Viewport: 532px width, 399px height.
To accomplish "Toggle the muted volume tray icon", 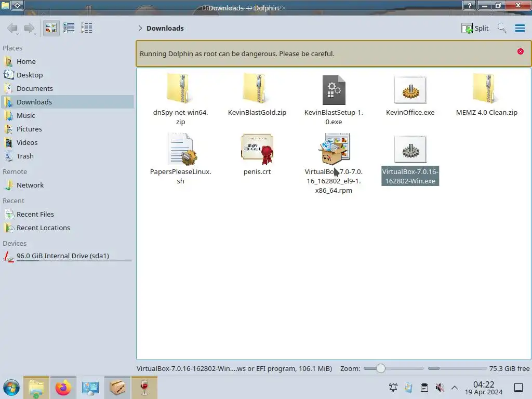I will coord(440,388).
